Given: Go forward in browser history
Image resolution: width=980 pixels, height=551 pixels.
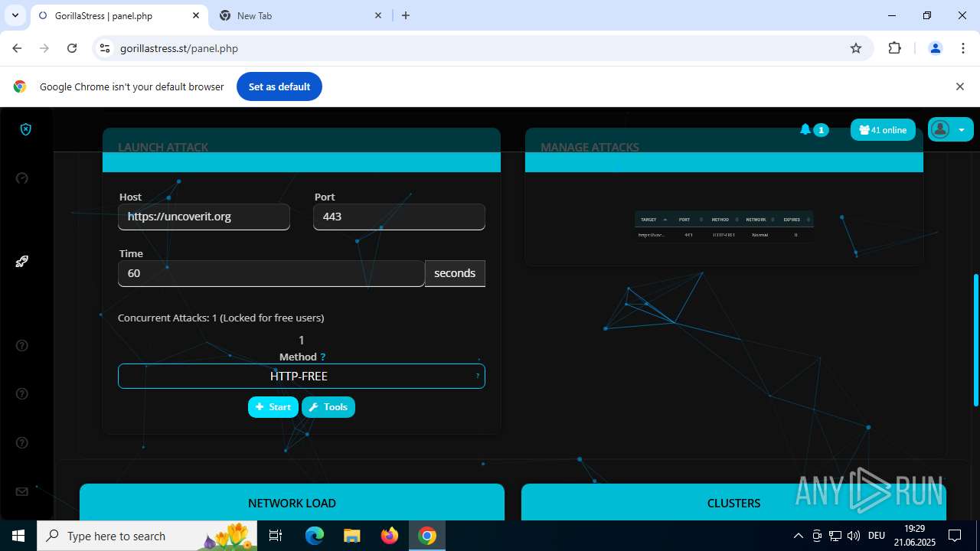Looking at the screenshot, I should (x=44, y=48).
